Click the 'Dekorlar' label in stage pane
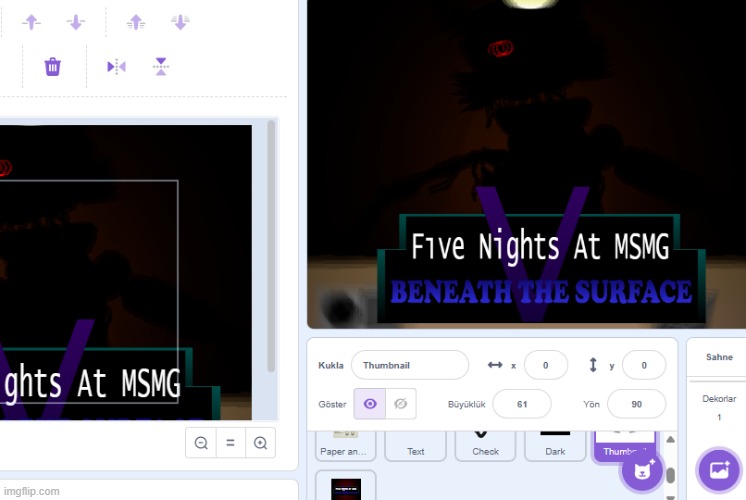This screenshot has height=500, width=746. pos(719,399)
